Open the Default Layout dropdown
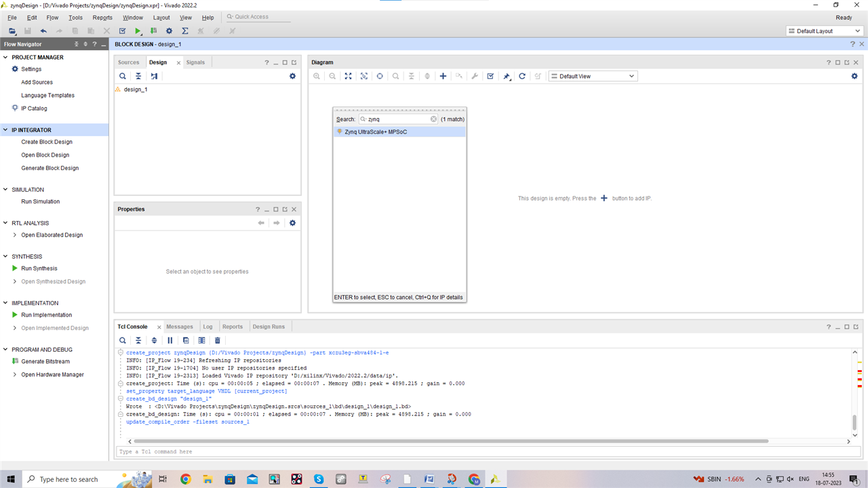This screenshot has height=488, width=868. coord(825,31)
